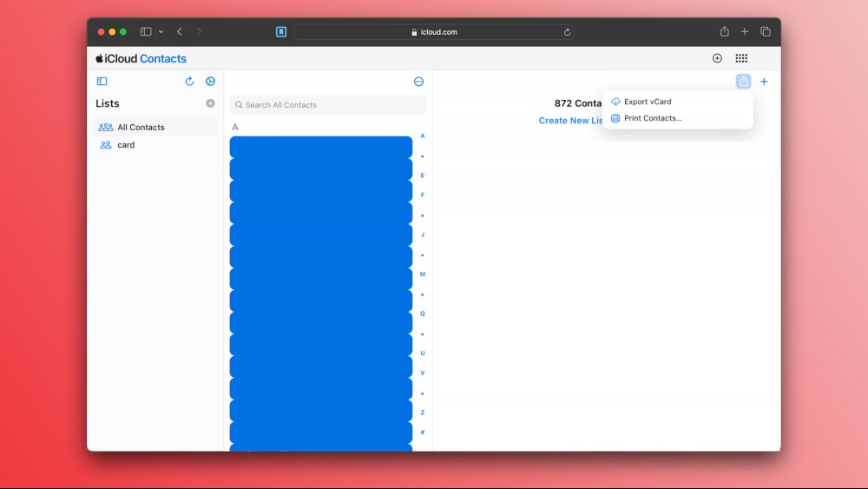
Task: Jump to letter J in the index
Action: click(423, 235)
